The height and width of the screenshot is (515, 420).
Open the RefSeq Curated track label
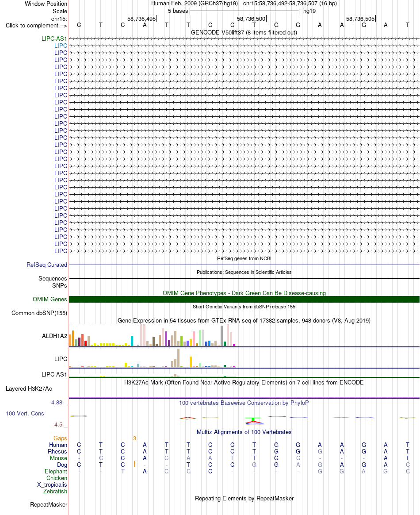(x=46, y=265)
